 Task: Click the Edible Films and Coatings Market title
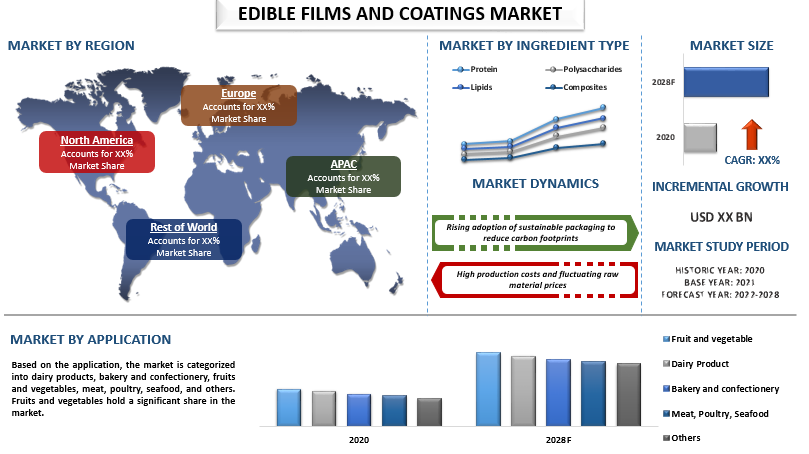[400, 14]
